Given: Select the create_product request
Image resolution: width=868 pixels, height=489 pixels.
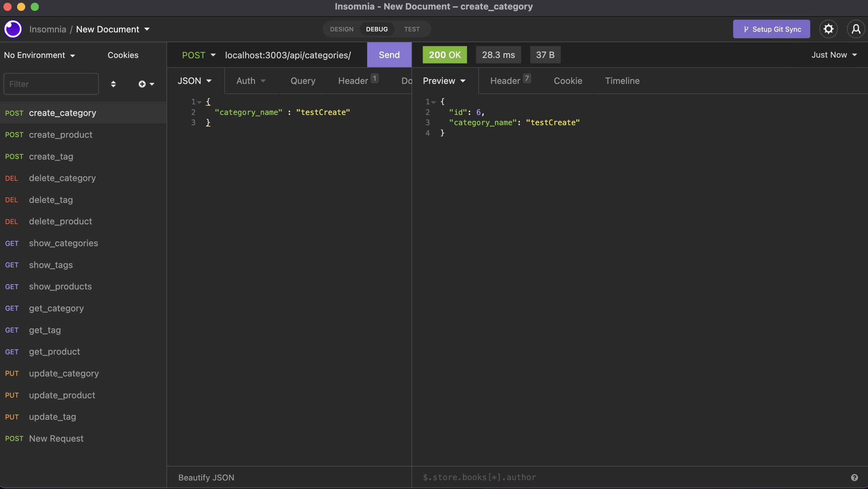Looking at the screenshot, I should 83,135.
